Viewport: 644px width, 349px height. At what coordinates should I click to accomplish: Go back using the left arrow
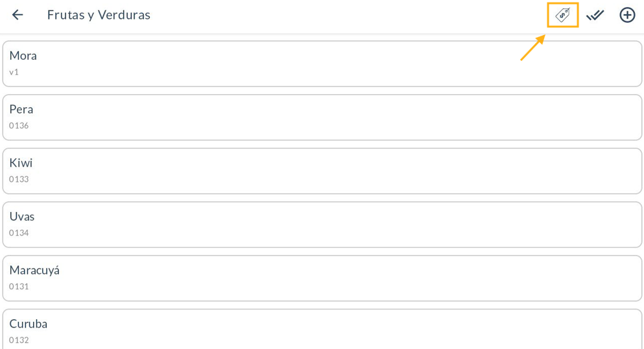[18, 15]
